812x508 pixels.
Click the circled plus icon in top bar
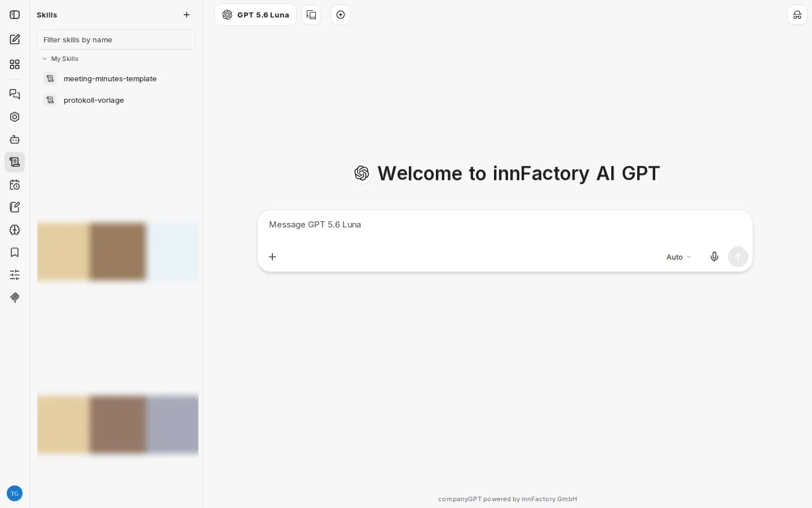341,15
